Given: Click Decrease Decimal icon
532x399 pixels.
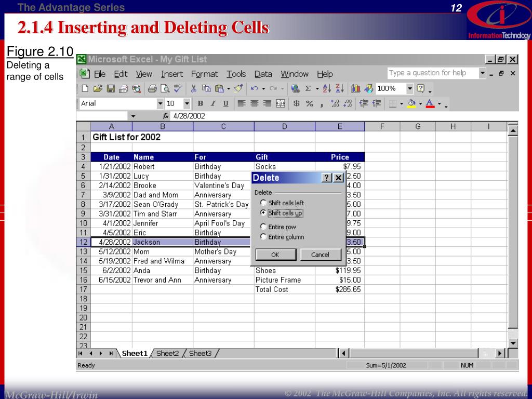Looking at the screenshot, I should (x=348, y=103).
